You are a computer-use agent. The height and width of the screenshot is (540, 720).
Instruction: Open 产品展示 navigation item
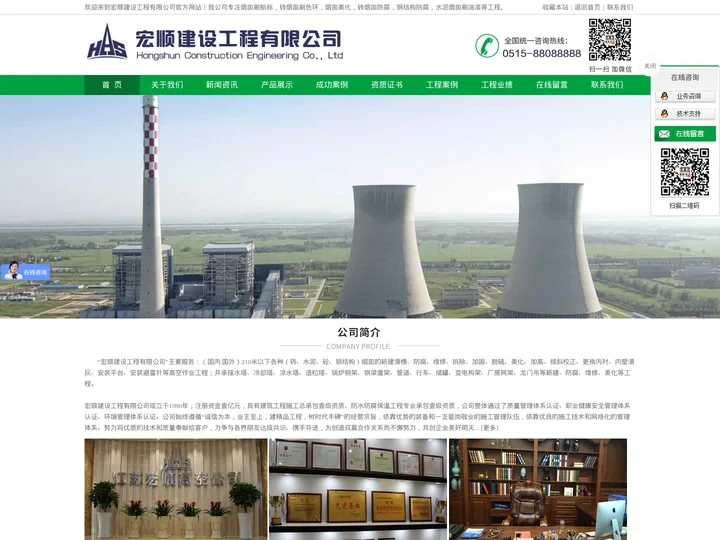click(277, 85)
